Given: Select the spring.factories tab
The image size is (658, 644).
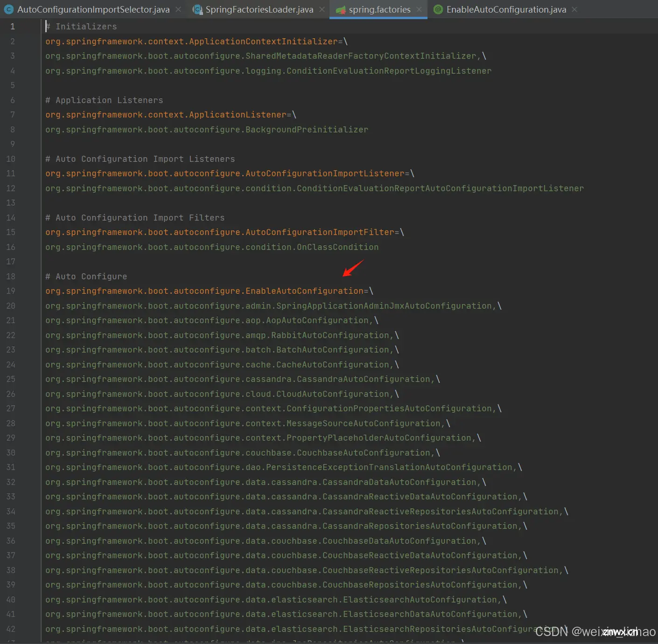Looking at the screenshot, I should 379,9.
